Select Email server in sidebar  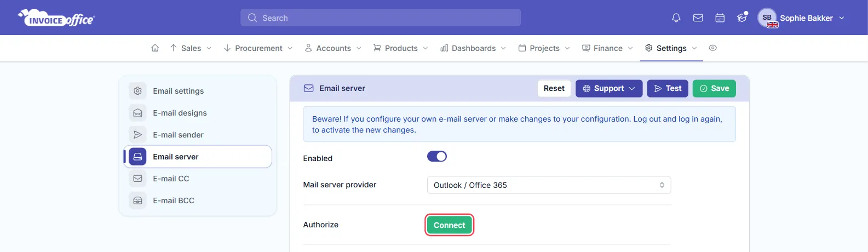click(198, 157)
